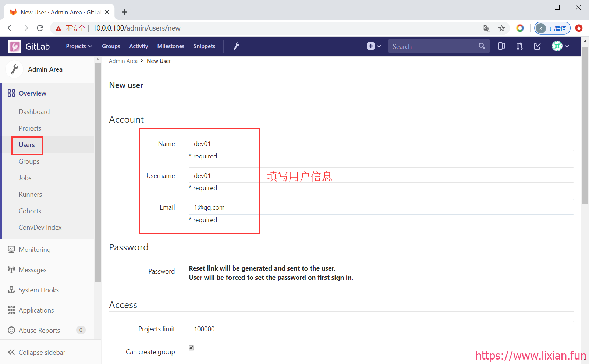589x364 pixels.
Task: Click the red update arrow icon
Action: [579, 28]
